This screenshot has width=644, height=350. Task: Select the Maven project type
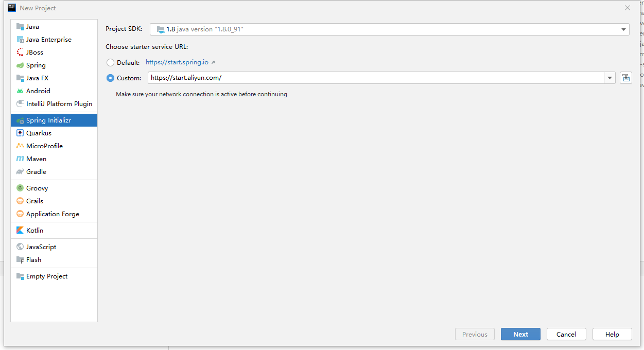(x=35, y=159)
